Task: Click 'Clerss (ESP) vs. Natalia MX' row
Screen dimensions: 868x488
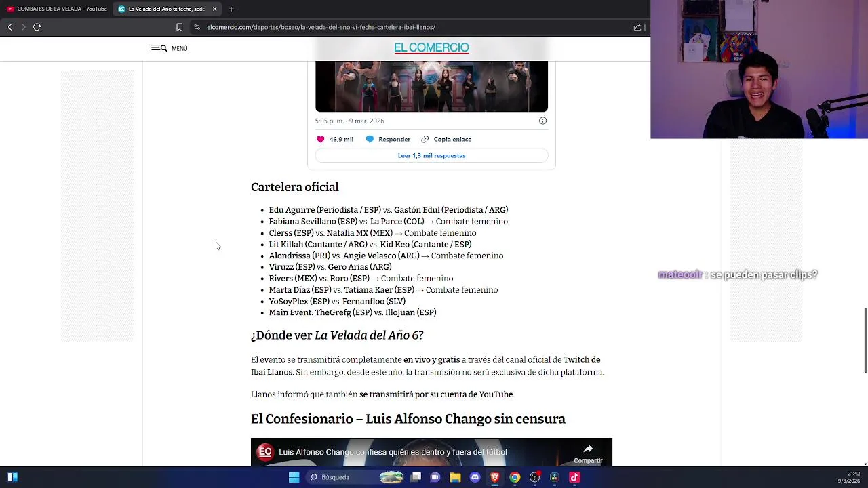Action: pos(372,233)
